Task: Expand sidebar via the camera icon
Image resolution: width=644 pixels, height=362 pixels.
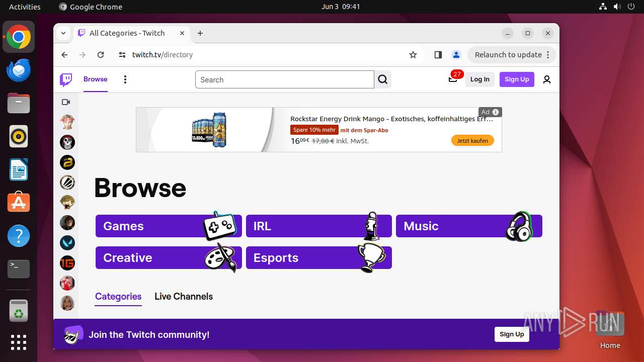Action: [66, 102]
